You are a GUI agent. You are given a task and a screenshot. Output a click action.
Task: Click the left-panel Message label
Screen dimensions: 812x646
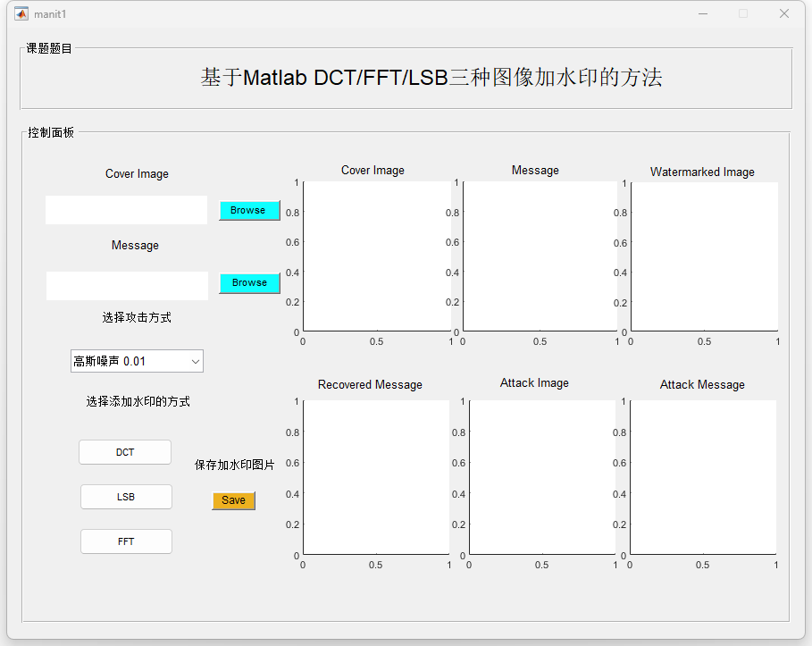coord(135,246)
